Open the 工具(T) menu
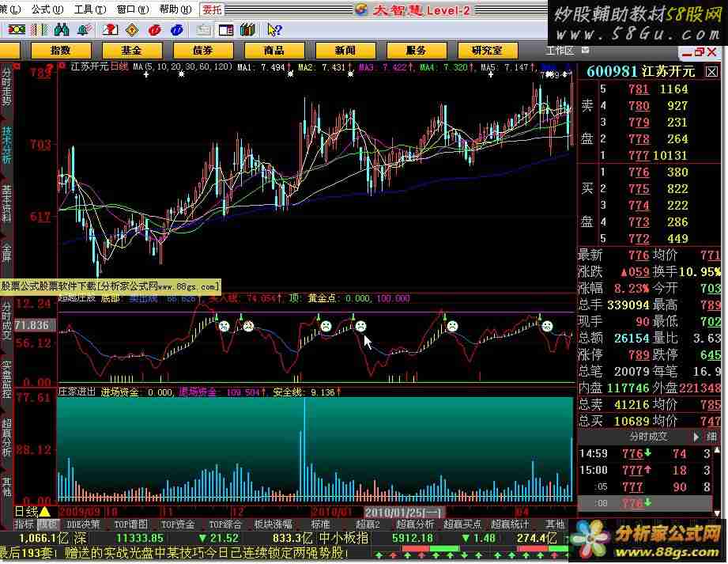The image size is (728, 564). (90, 9)
